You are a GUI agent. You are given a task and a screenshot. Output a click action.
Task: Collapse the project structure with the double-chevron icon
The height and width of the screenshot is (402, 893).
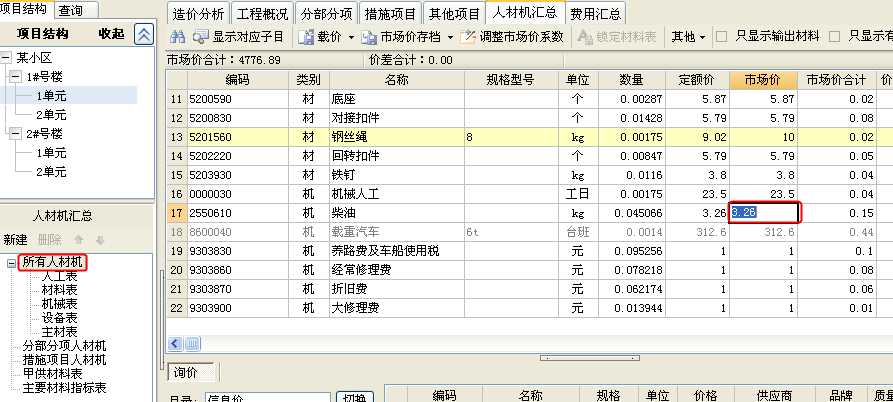[144, 35]
